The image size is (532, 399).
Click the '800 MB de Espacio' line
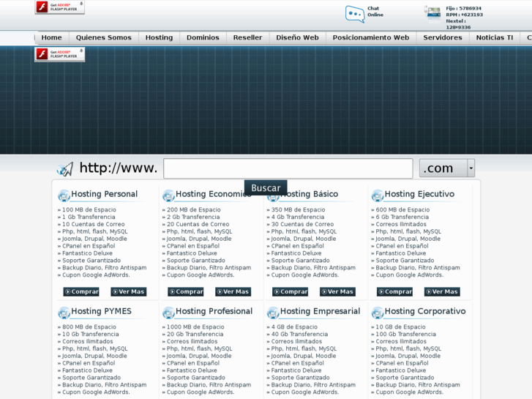click(x=89, y=327)
